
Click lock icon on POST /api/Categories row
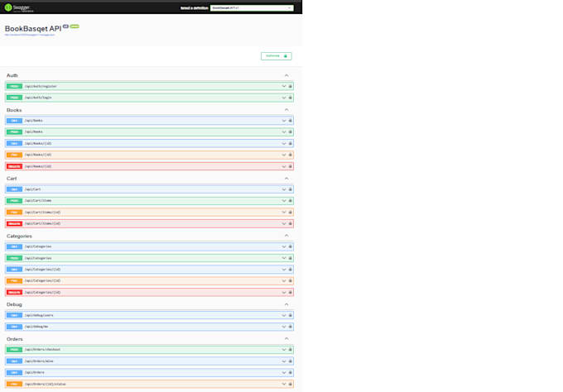click(290, 258)
